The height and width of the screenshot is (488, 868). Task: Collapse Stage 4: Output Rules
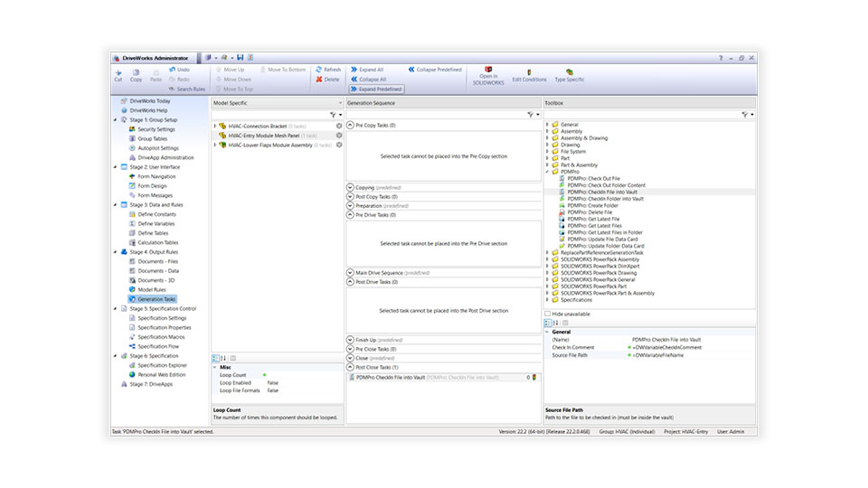point(116,252)
